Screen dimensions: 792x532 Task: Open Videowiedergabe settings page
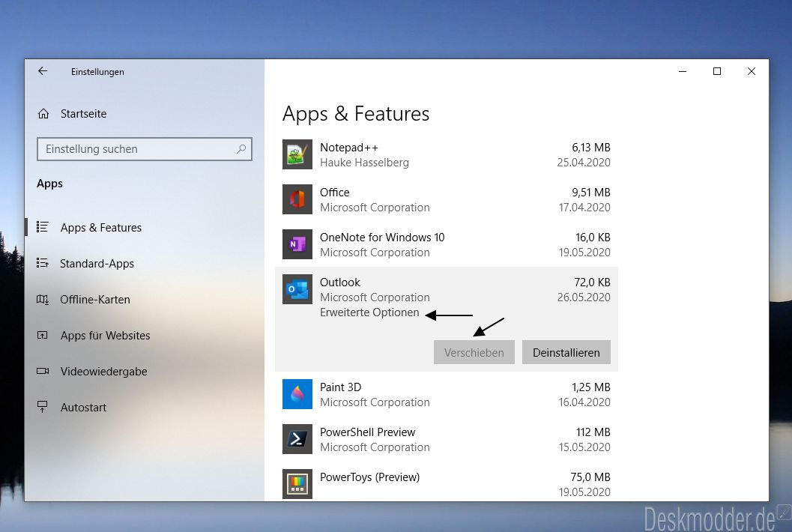pyautogui.click(x=103, y=372)
